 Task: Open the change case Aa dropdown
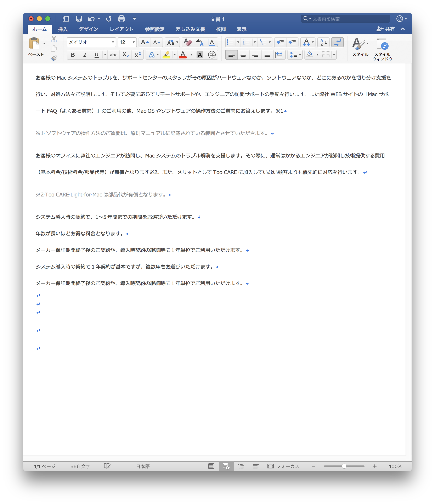[x=172, y=42]
